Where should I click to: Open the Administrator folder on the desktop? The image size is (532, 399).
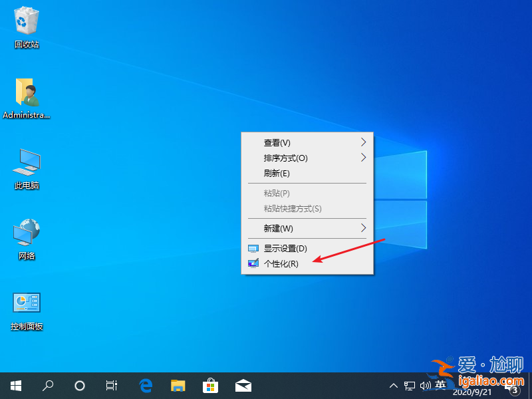tap(27, 93)
